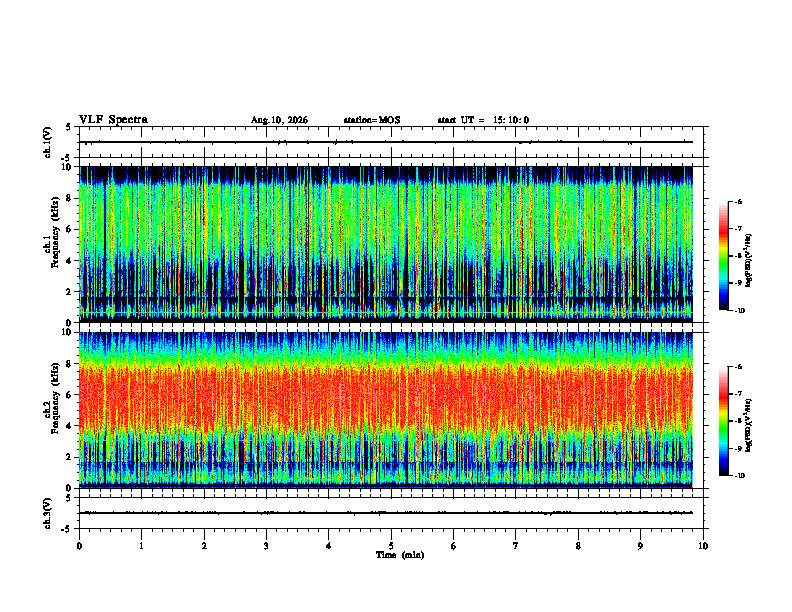This screenshot has height=612, width=792.
Task: Click the 10 minute tick on the time axis
Action: (703, 546)
